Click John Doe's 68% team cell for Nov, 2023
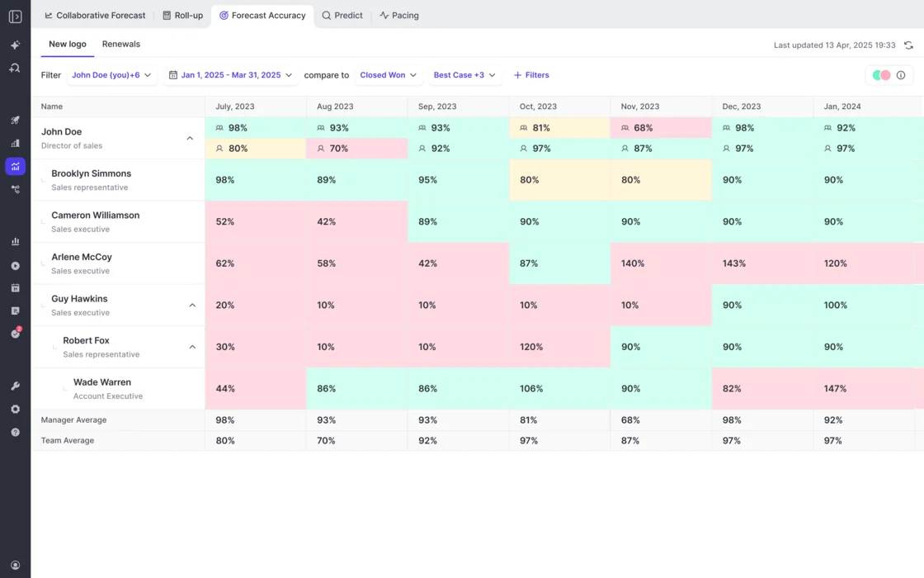The width and height of the screenshot is (924, 578). tap(661, 128)
